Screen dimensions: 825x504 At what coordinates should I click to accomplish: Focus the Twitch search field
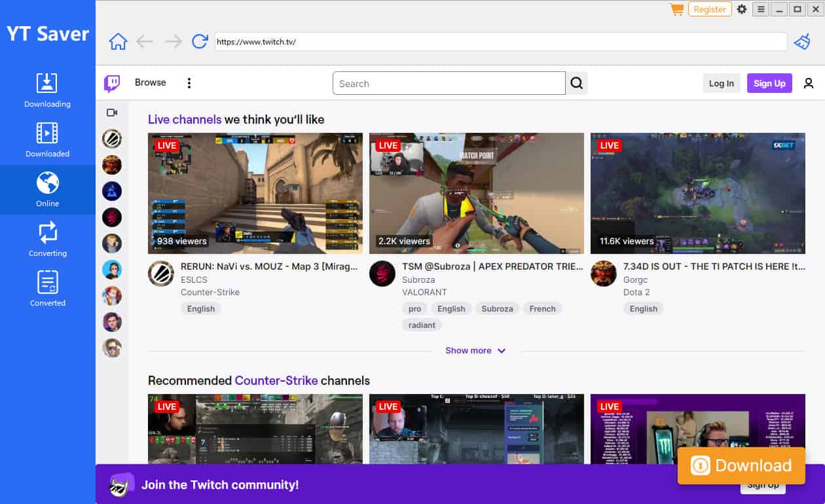click(449, 83)
